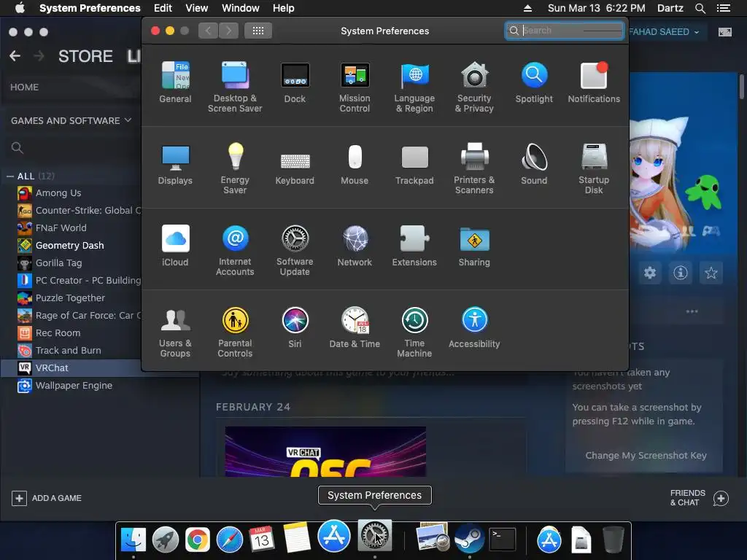This screenshot has height=560, width=747.
Task: Click Add a Game in Steam
Action: [47, 498]
